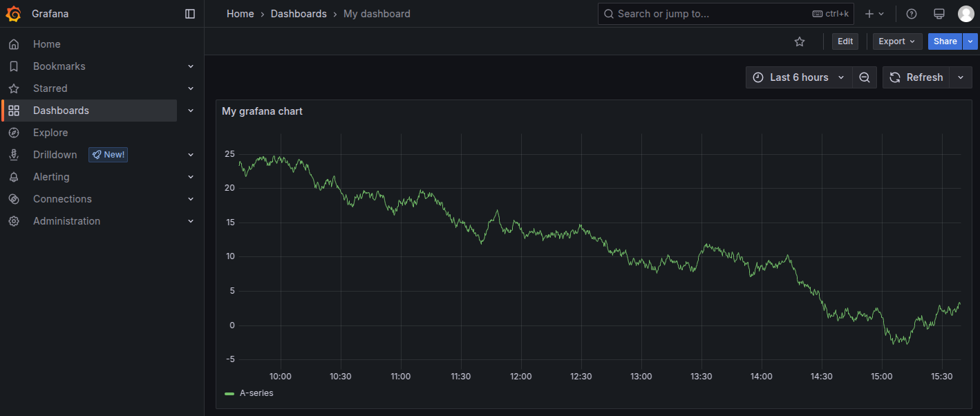
Task: Expand the Alerting section chevron
Action: [x=191, y=177]
